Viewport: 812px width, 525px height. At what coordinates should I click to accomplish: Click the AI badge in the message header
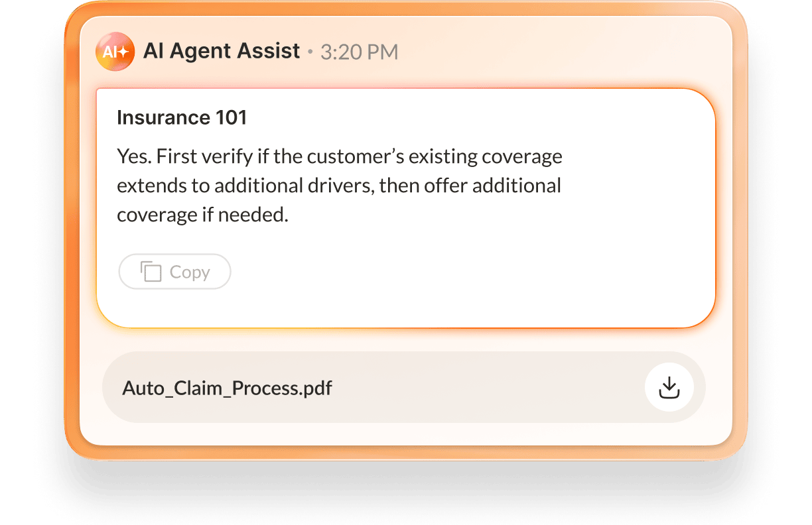[115, 50]
